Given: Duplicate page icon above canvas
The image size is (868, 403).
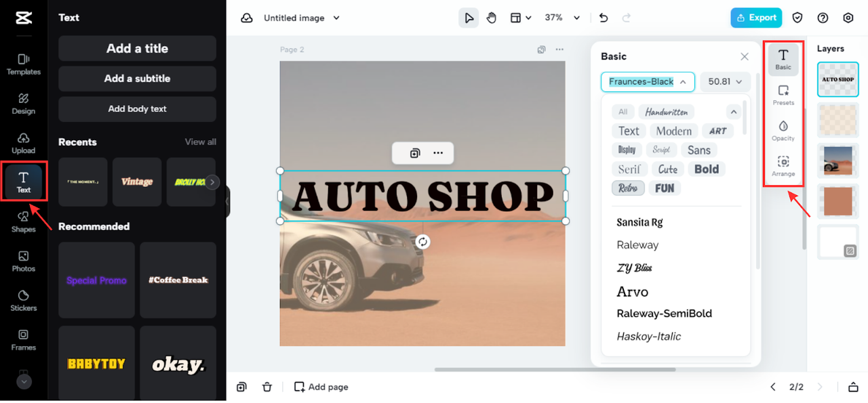Looking at the screenshot, I should 541,49.
